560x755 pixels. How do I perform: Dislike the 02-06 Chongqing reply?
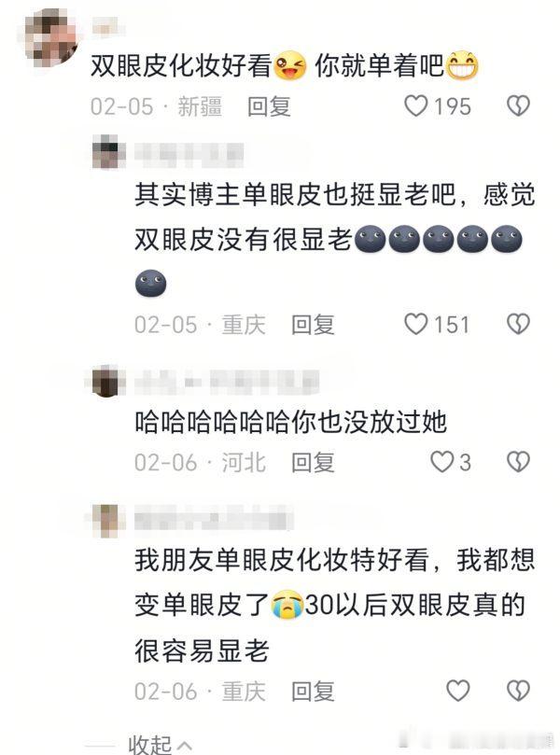tap(518, 691)
